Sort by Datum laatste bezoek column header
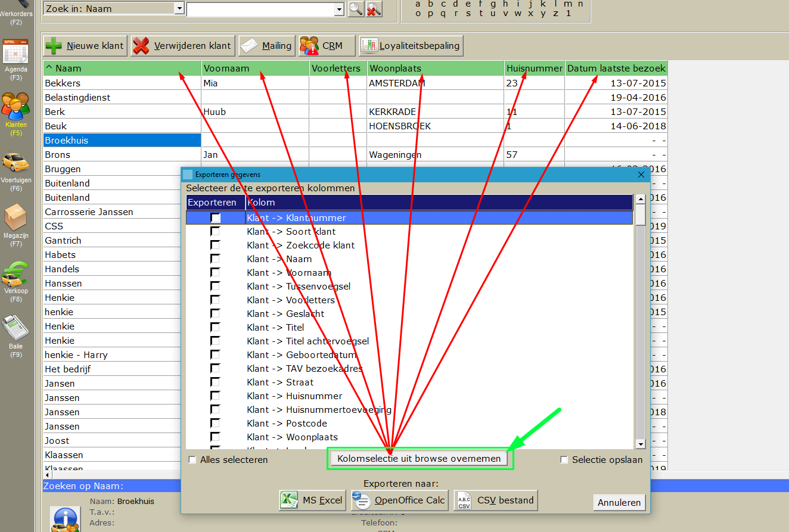Image resolution: width=789 pixels, height=532 pixels. (x=616, y=69)
